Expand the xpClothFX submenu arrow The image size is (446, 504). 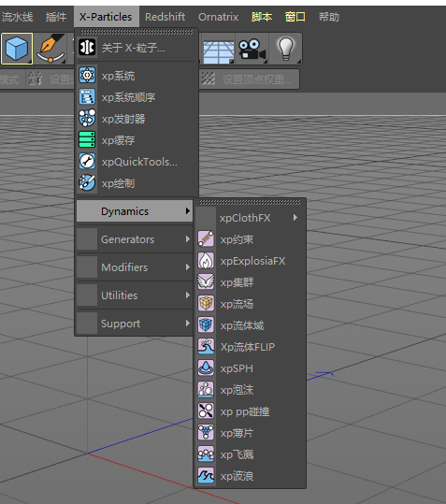coord(295,218)
